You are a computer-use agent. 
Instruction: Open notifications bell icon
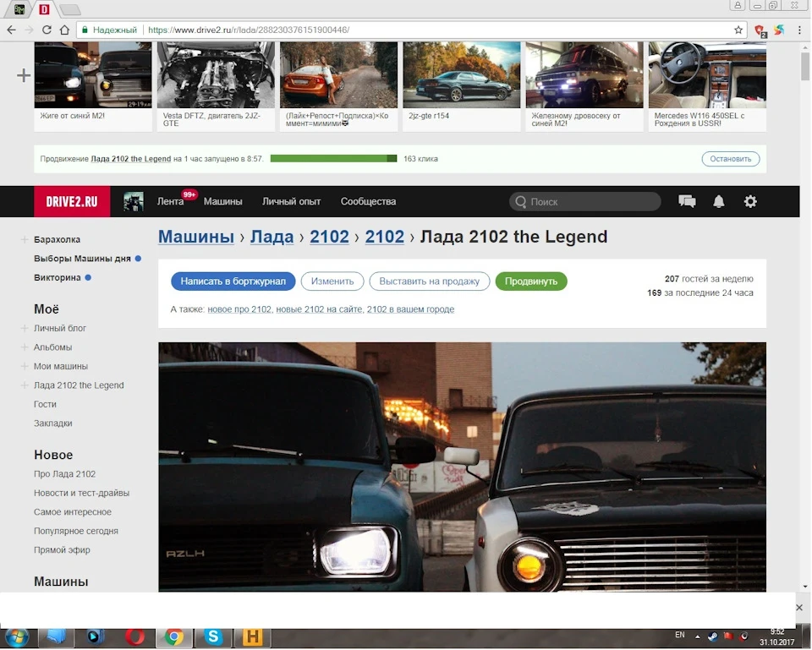(x=719, y=201)
